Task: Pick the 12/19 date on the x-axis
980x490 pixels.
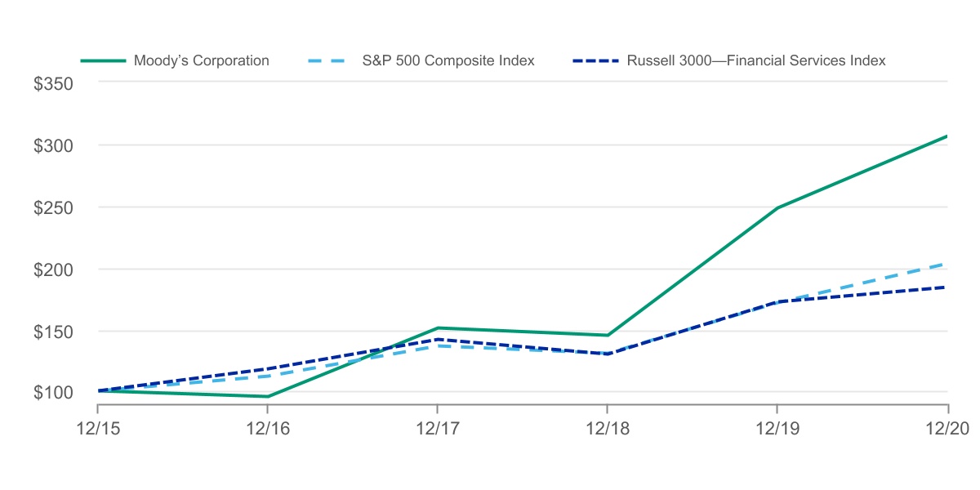Action: click(777, 428)
